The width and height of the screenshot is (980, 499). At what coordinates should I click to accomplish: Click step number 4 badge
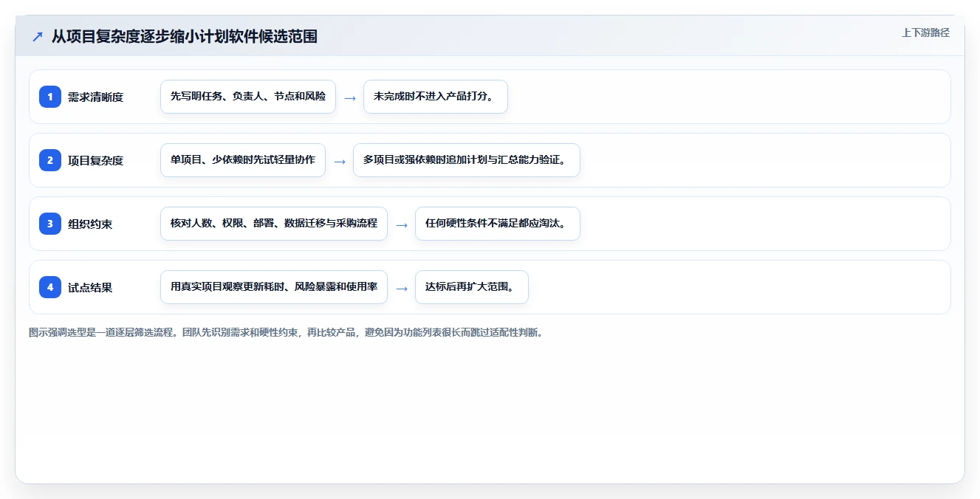pos(50,287)
